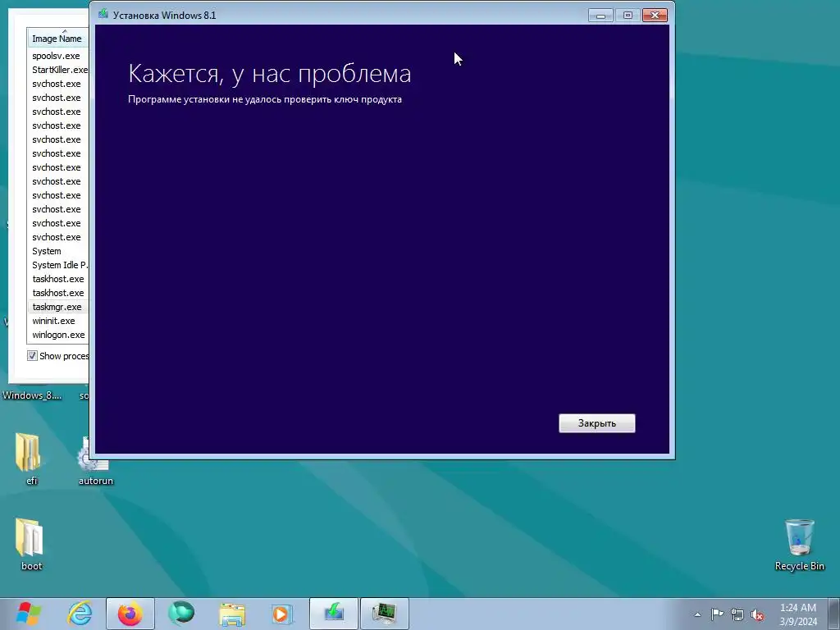The image size is (840, 630).
Task: Select spoolsv.exe in Task Manager list
Action: [x=58, y=56]
